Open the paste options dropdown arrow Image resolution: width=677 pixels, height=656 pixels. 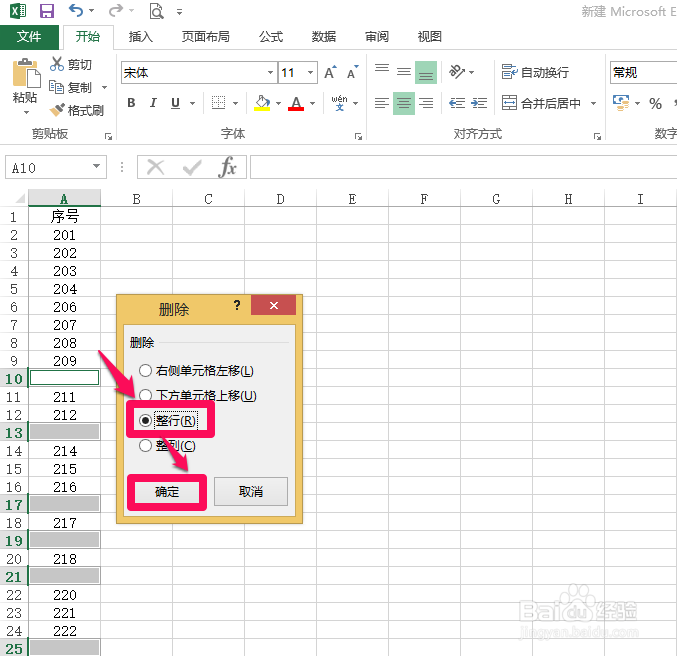[x=26, y=113]
